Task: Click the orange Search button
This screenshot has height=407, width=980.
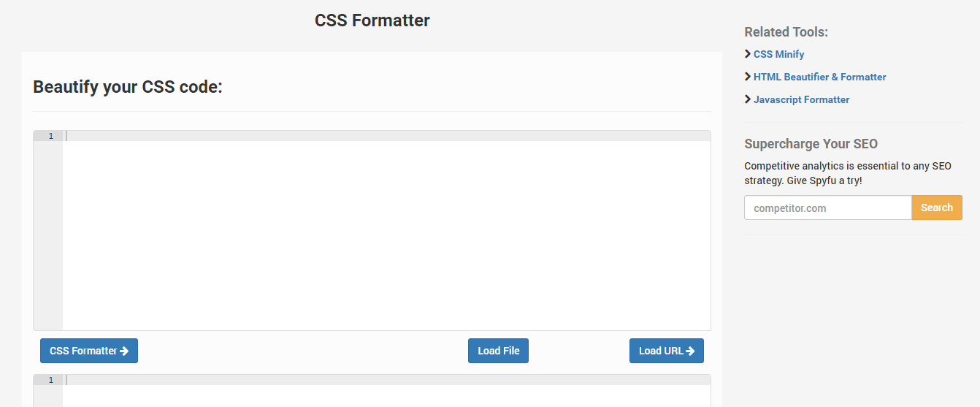Action: pos(937,208)
